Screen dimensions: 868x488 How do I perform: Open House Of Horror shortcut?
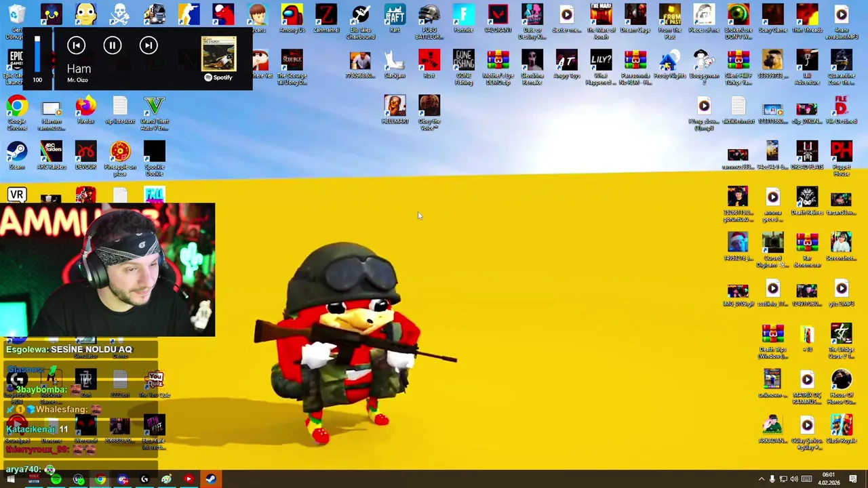[x=842, y=386]
